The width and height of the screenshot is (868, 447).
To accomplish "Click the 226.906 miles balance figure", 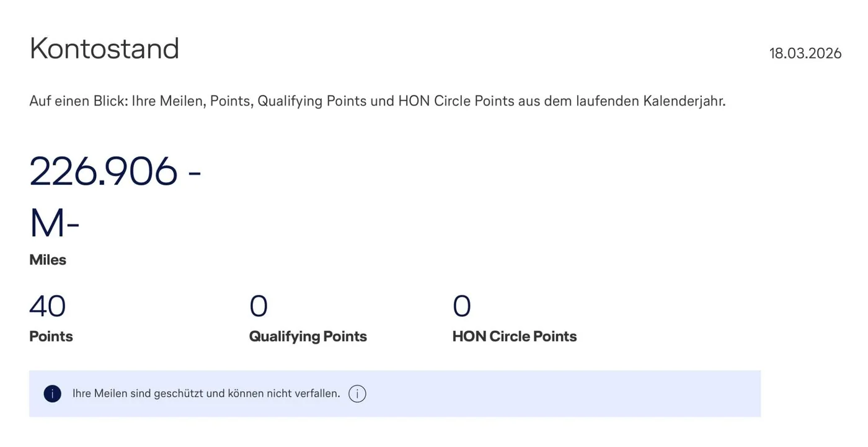I will point(104,171).
